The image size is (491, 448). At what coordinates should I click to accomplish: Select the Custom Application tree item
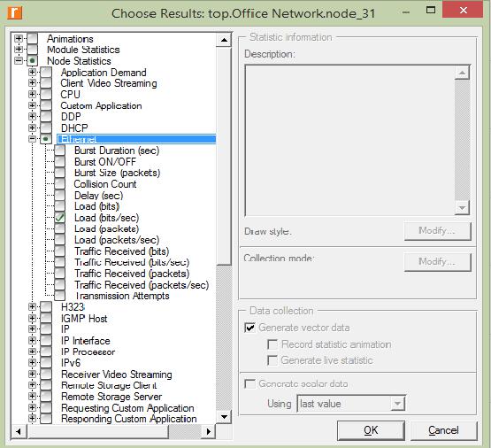(101, 105)
